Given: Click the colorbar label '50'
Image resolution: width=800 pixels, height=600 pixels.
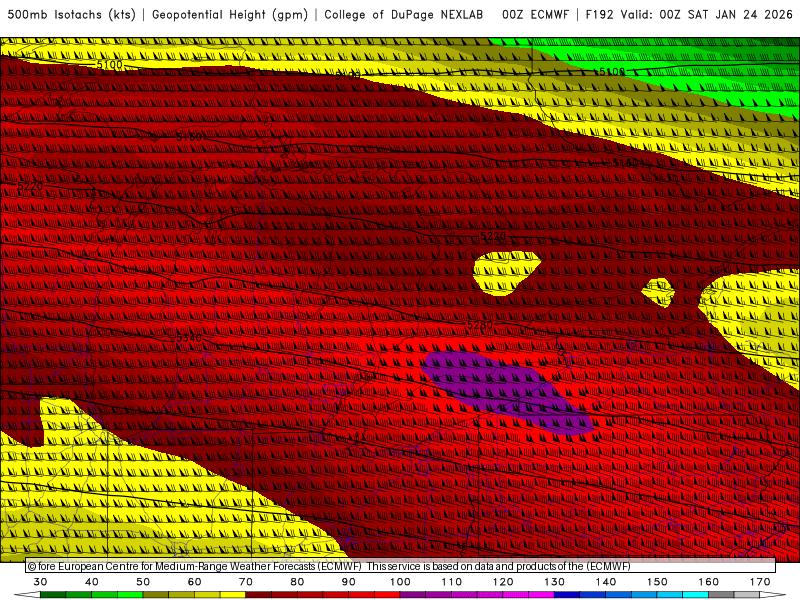Looking at the screenshot, I should click(x=143, y=582).
